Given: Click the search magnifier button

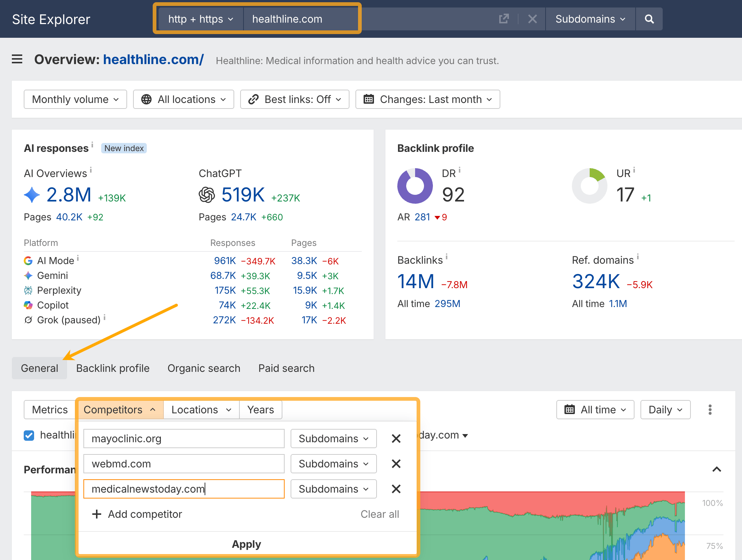Looking at the screenshot, I should [x=649, y=19].
